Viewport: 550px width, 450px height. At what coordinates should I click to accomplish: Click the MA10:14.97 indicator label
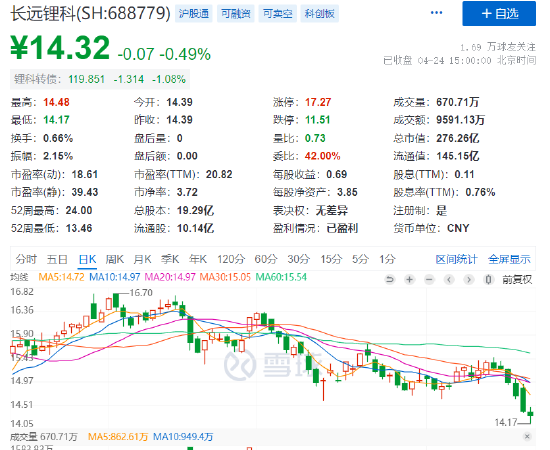pos(115,277)
